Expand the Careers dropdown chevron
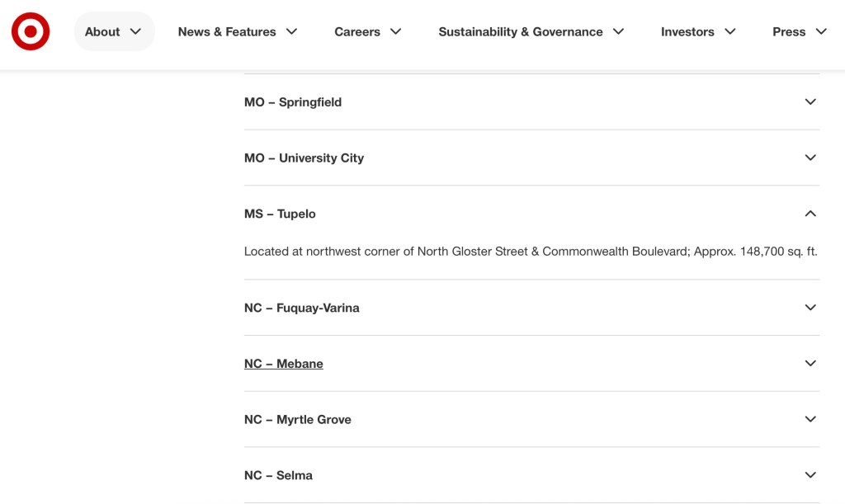845x504 pixels. click(x=396, y=31)
